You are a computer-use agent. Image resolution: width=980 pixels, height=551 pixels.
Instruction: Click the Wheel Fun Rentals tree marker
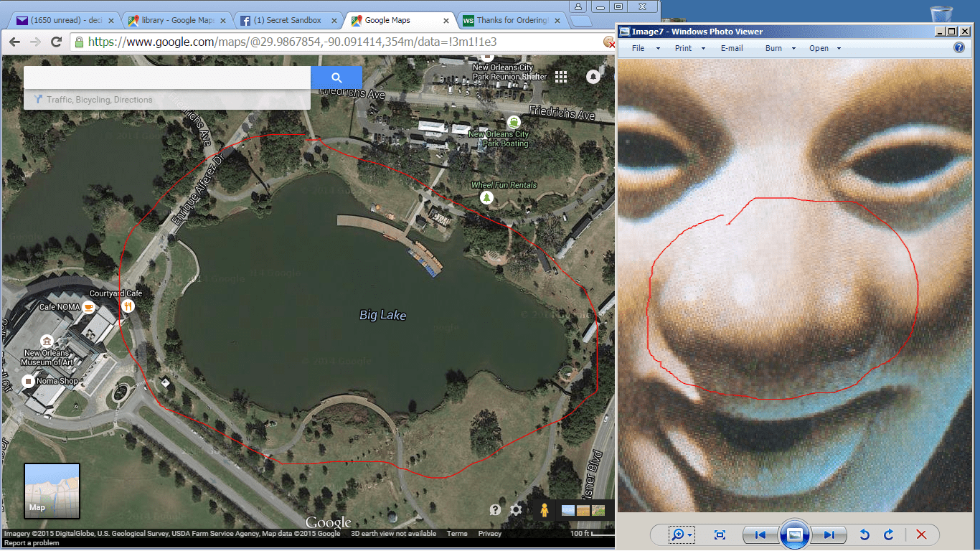click(x=487, y=197)
